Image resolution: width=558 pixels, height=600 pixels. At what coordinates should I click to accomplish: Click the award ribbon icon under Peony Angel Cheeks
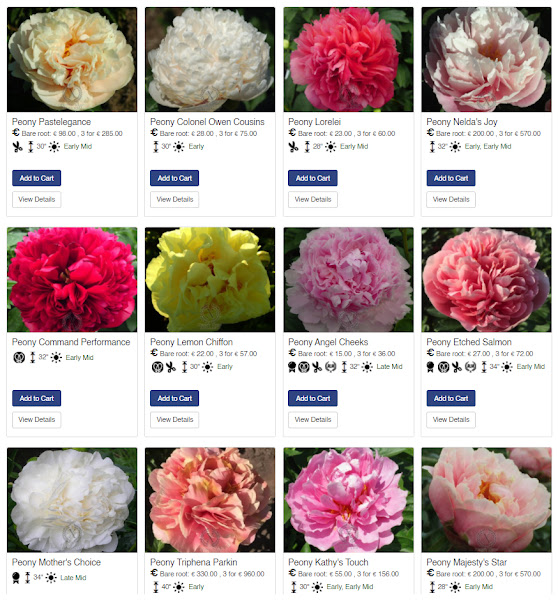coord(292,367)
